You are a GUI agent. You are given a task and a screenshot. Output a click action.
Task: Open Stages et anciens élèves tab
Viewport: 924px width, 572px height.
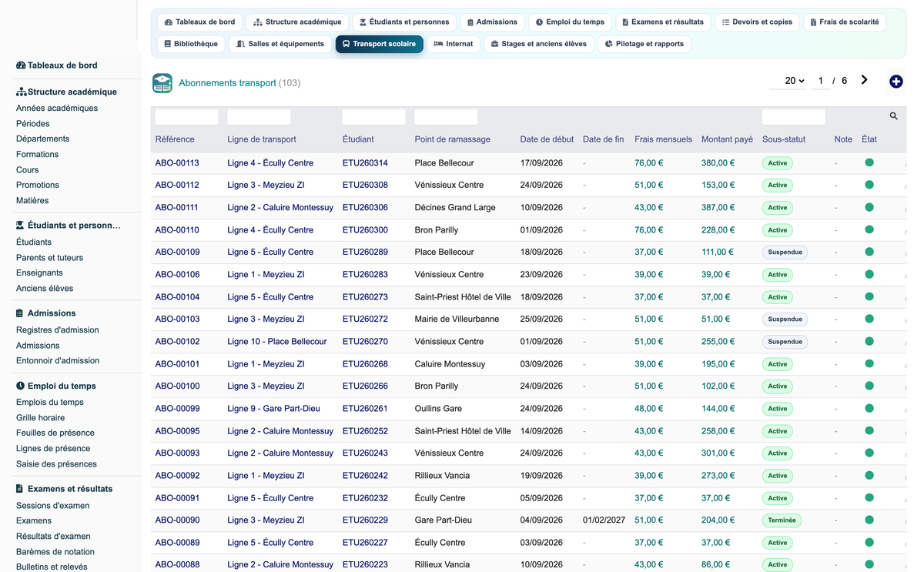coord(538,44)
